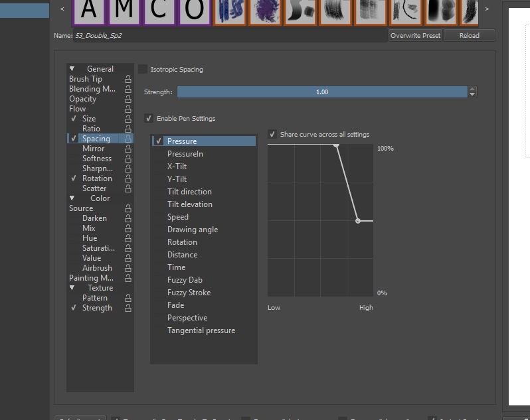Click the lock icon next to Pattern
530x420 pixels.
pyautogui.click(x=128, y=298)
